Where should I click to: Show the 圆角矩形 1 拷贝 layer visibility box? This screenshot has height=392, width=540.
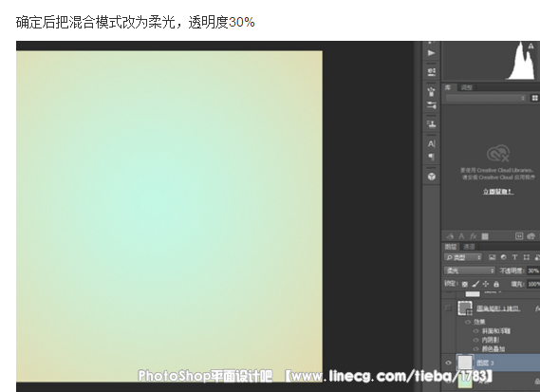pos(448,308)
